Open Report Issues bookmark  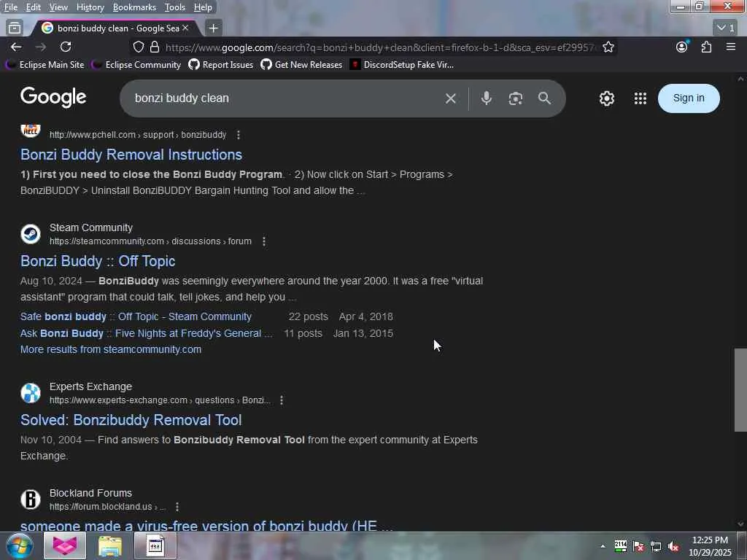(221, 65)
